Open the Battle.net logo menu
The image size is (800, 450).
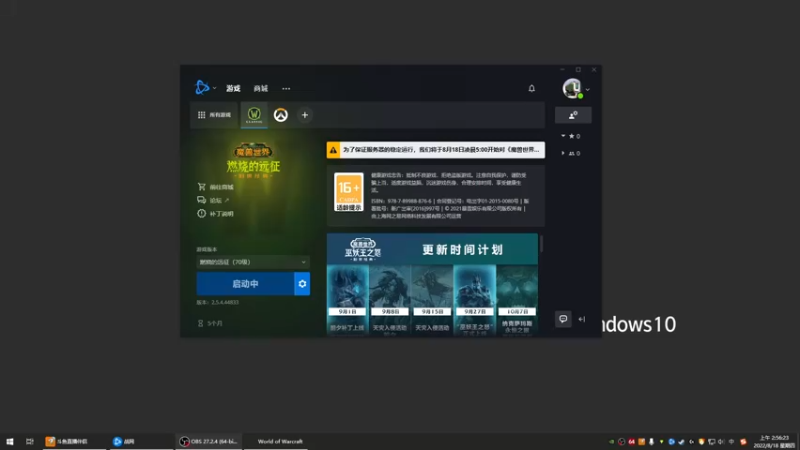(202, 88)
